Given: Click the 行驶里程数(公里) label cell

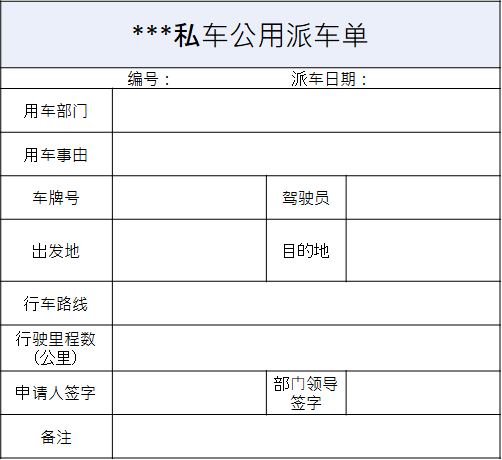Looking at the screenshot, I should 56,348.
